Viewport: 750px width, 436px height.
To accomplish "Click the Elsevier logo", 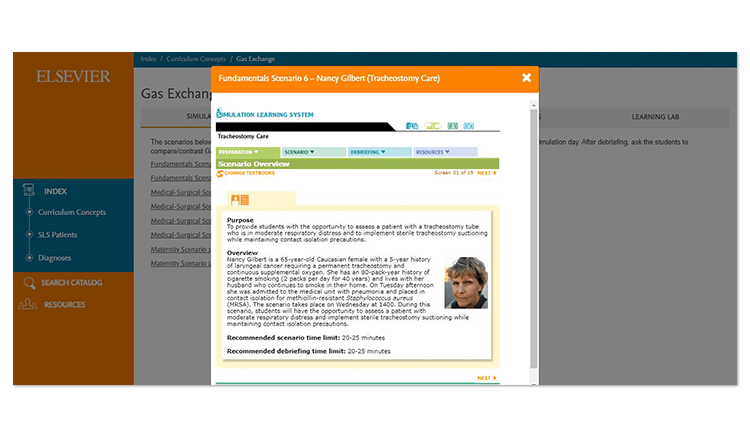I will (x=73, y=76).
